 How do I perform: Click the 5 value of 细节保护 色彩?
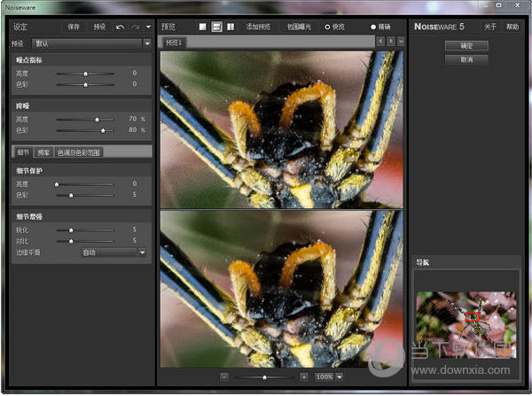pos(135,195)
